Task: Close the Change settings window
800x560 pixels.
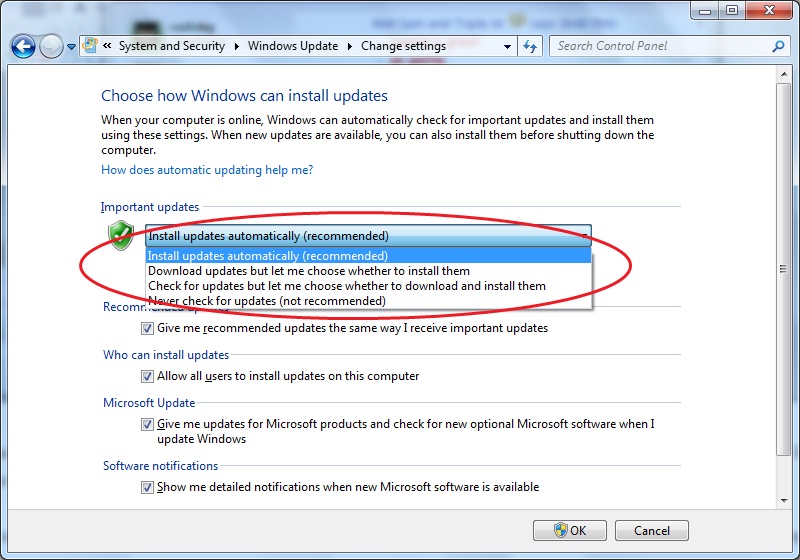Action: [769, 10]
